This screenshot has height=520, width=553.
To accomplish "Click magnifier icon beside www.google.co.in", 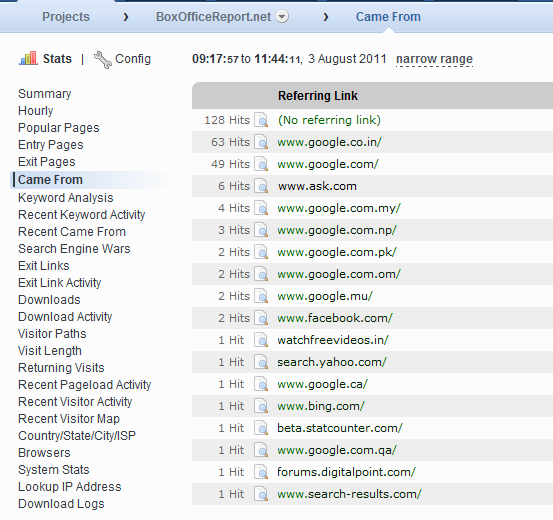I will coord(261,143).
